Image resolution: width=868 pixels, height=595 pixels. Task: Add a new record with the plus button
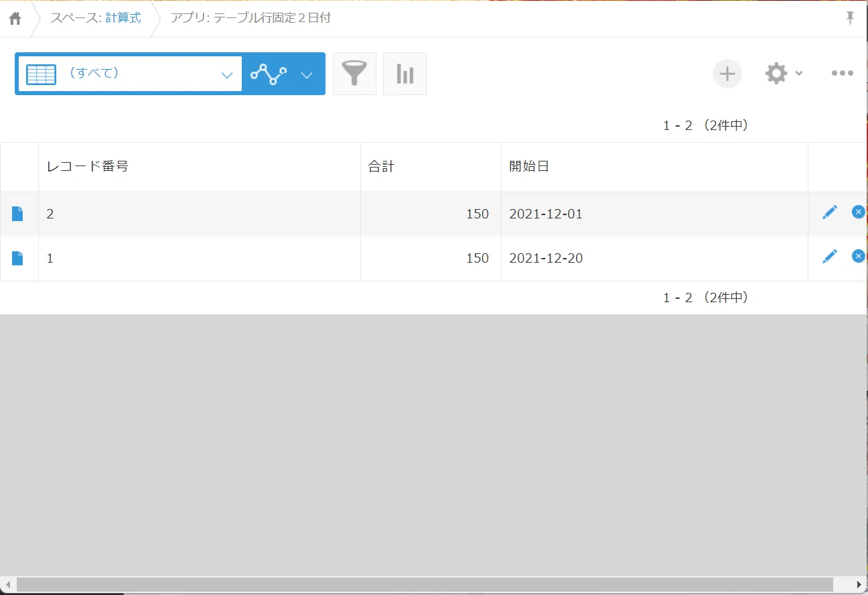coord(727,73)
